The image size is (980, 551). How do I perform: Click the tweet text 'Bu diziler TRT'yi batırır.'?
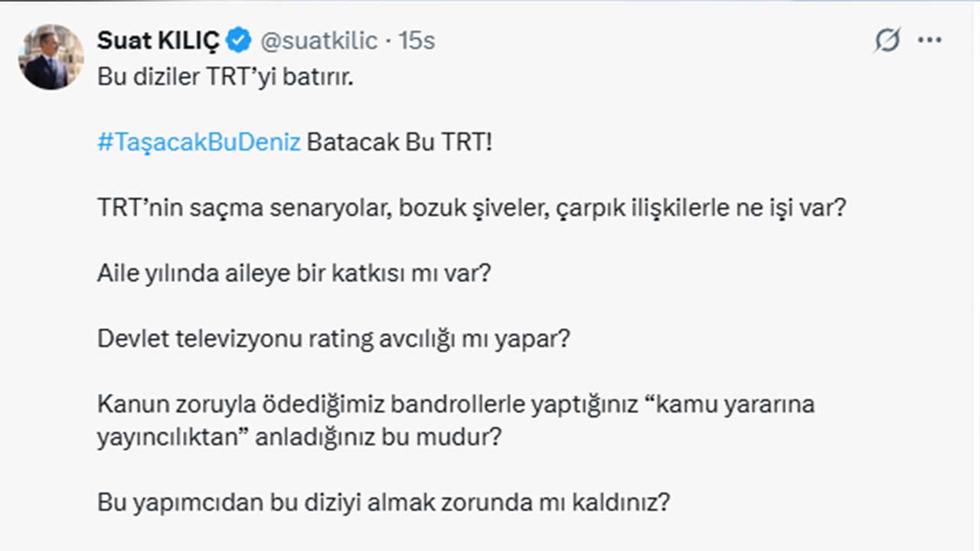(224, 77)
